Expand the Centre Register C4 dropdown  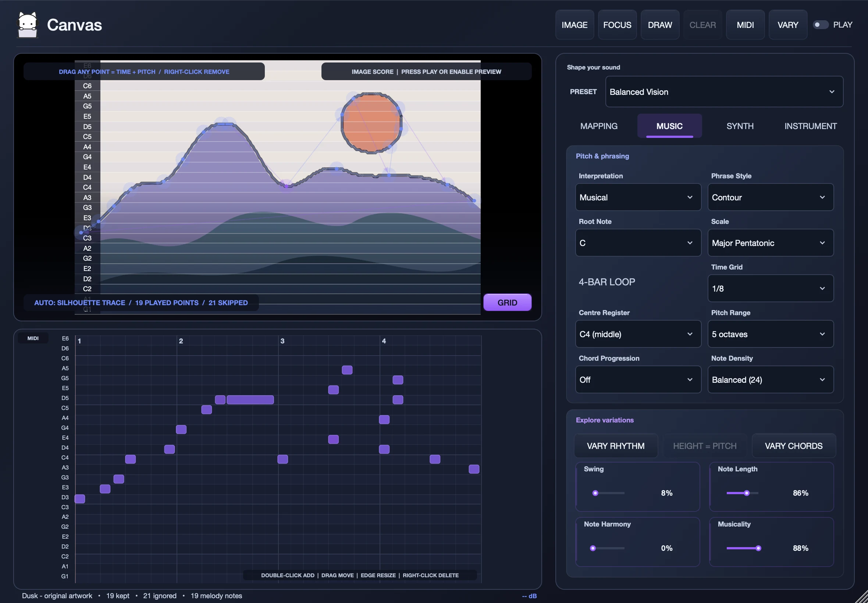(638, 334)
